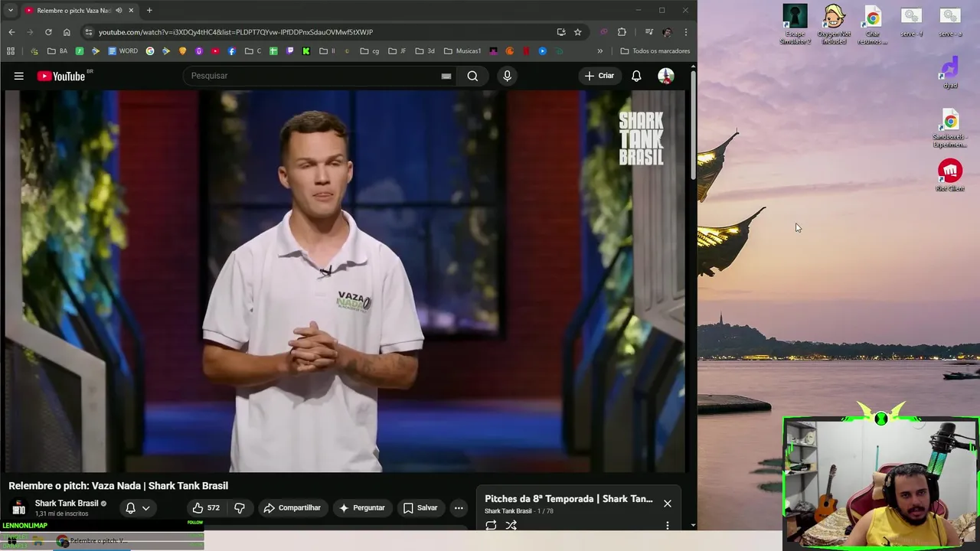Open the tab search dropdown arrow
This screenshot has height=551, width=980.
click(11, 10)
